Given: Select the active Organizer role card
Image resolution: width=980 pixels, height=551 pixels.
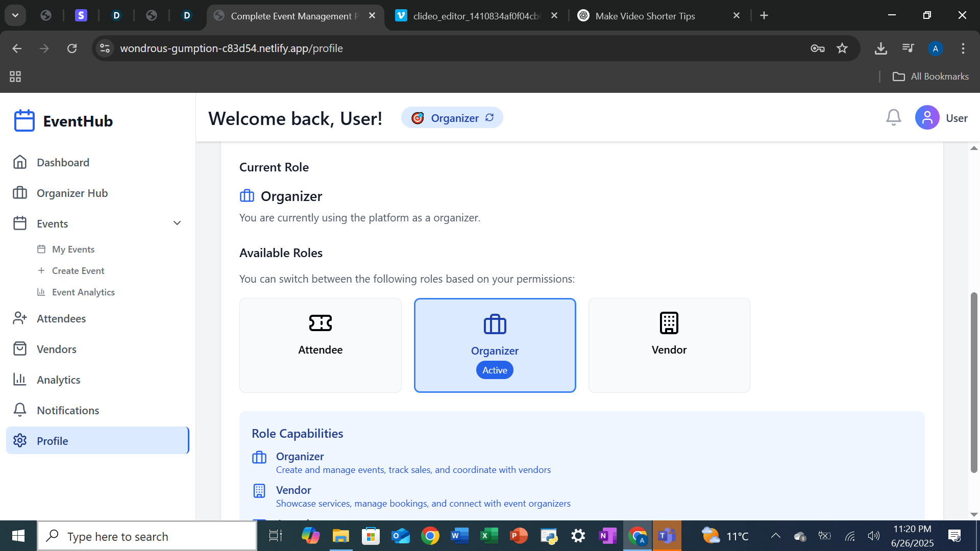Looking at the screenshot, I should tap(495, 345).
